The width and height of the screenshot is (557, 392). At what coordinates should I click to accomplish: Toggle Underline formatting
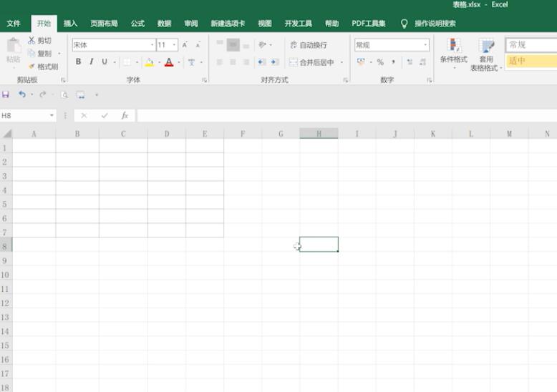click(x=105, y=62)
